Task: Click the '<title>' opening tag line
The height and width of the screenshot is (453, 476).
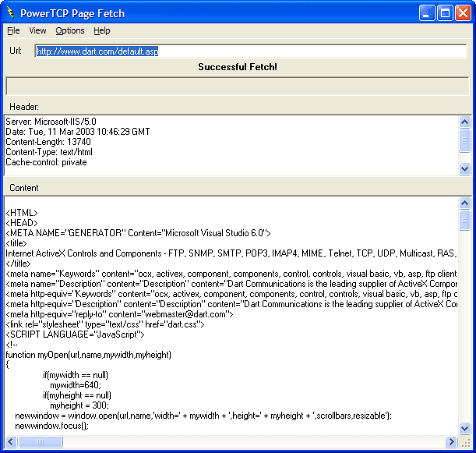Action: (x=16, y=243)
